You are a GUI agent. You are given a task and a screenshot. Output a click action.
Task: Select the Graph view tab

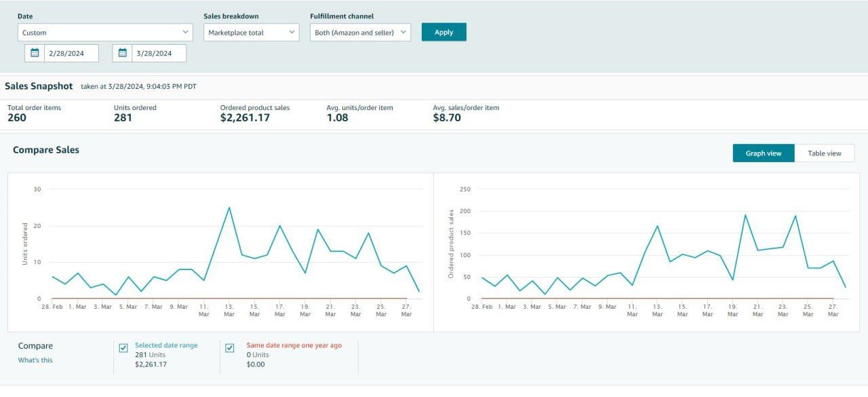coord(763,153)
